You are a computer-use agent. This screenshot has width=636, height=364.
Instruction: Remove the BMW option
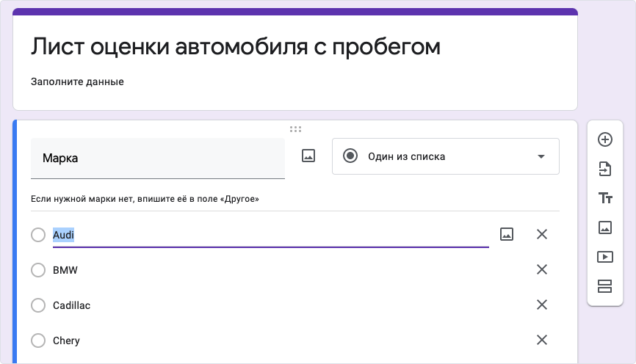click(x=542, y=269)
